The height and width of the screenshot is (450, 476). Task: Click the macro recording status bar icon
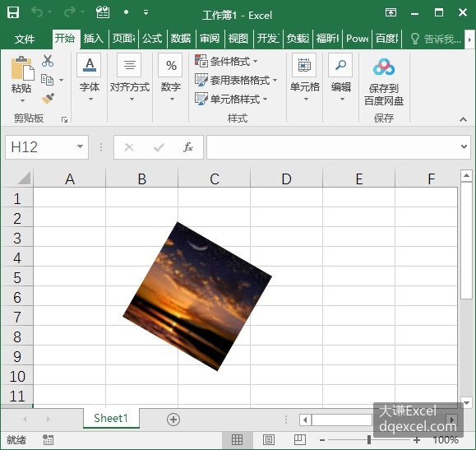[x=48, y=439]
